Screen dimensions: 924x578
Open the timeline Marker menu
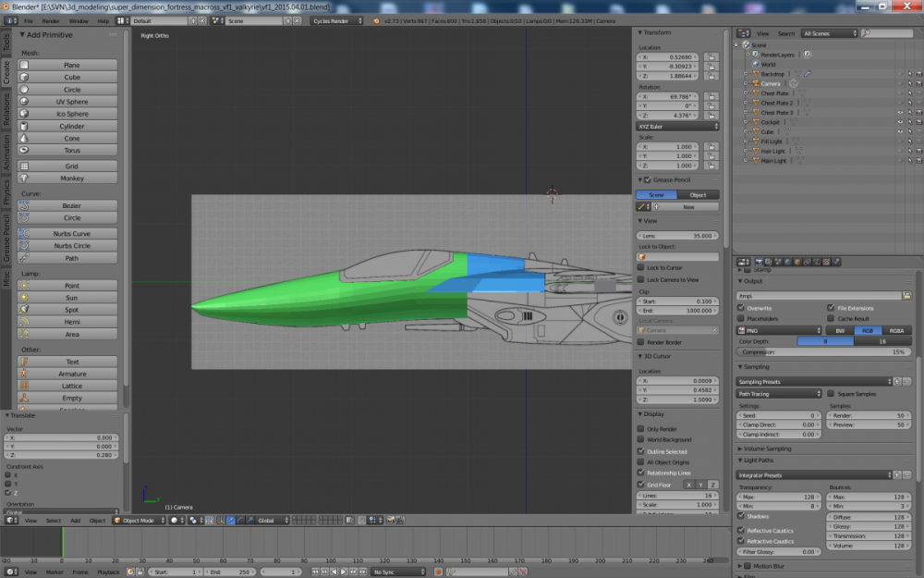tap(55, 572)
